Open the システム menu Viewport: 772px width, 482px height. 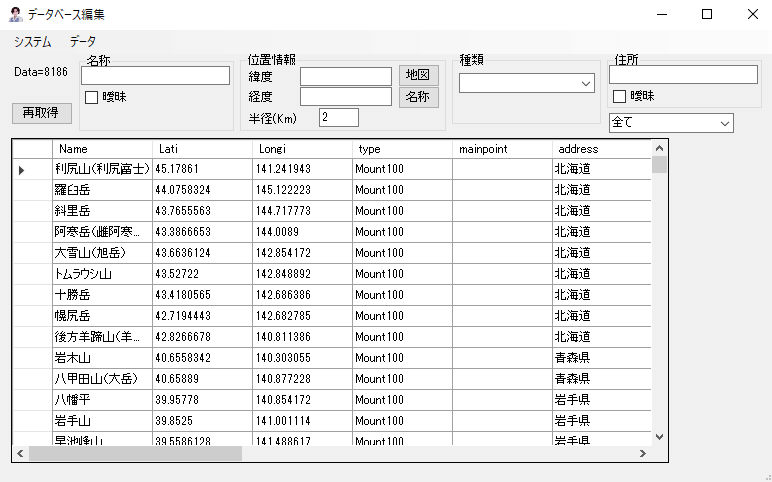[32, 42]
